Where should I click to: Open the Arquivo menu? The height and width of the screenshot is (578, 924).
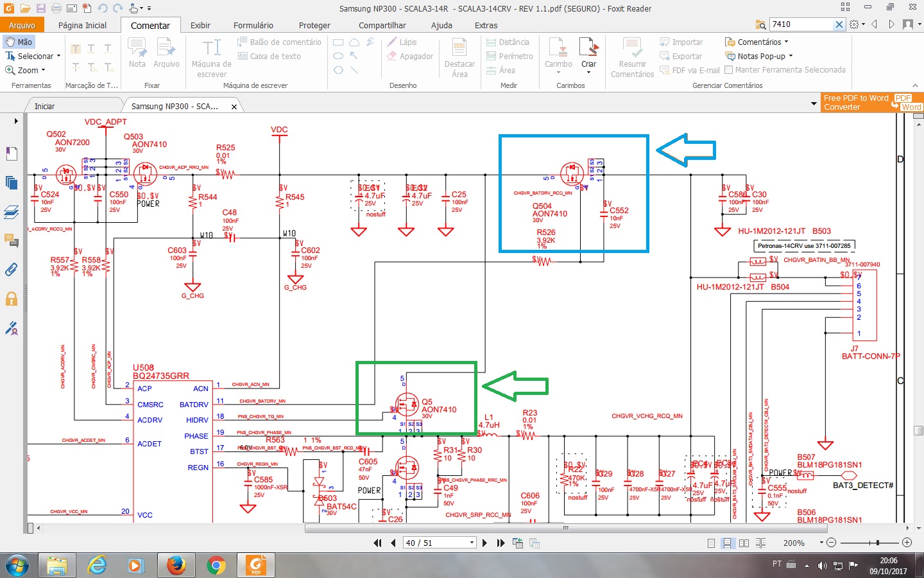coord(22,25)
